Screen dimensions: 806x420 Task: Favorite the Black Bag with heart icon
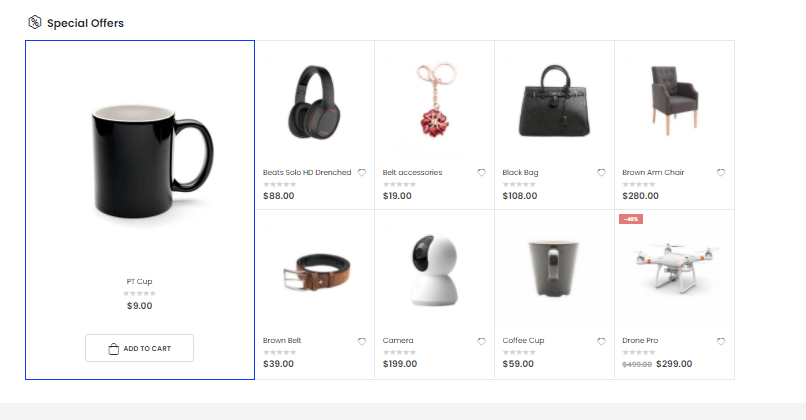point(601,173)
